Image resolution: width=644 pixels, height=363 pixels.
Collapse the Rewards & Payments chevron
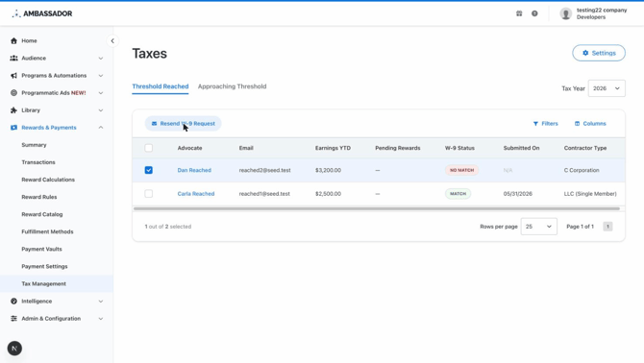coord(101,128)
